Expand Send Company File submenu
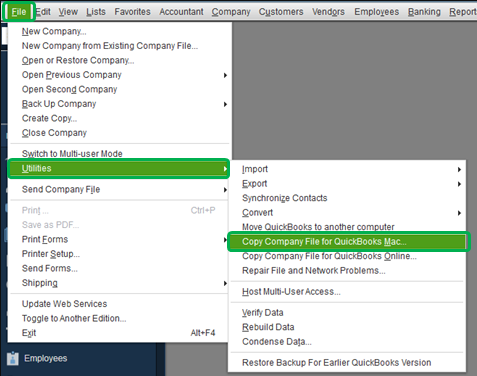The width and height of the screenshot is (477, 376). [118, 190]
